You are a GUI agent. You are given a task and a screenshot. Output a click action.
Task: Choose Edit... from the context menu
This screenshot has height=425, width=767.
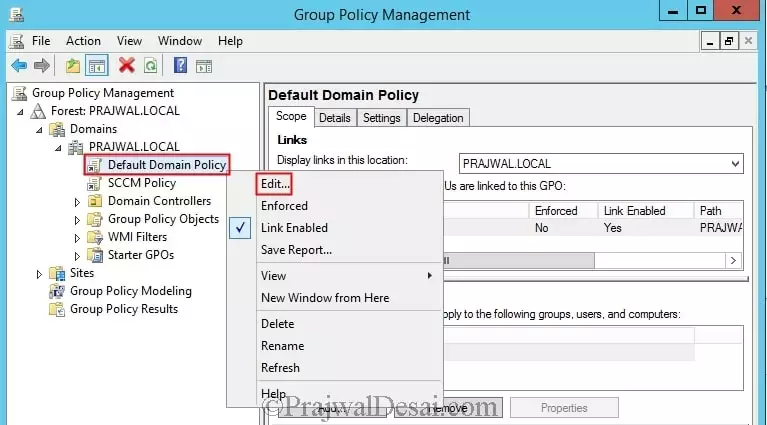point(276,184)
